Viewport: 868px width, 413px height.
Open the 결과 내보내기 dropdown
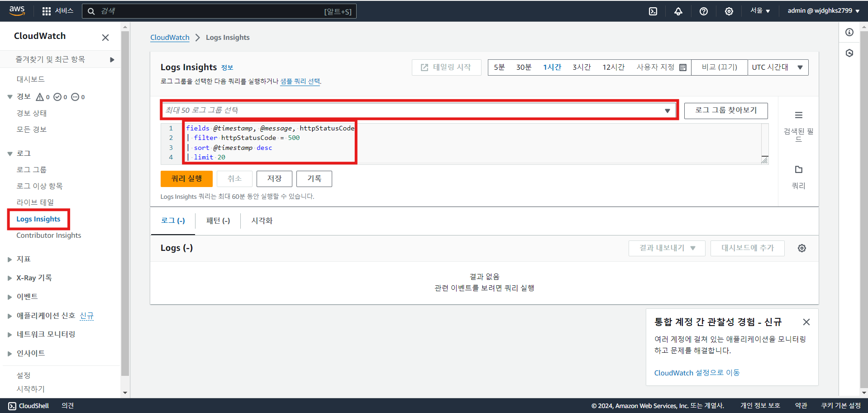(667, 248)
